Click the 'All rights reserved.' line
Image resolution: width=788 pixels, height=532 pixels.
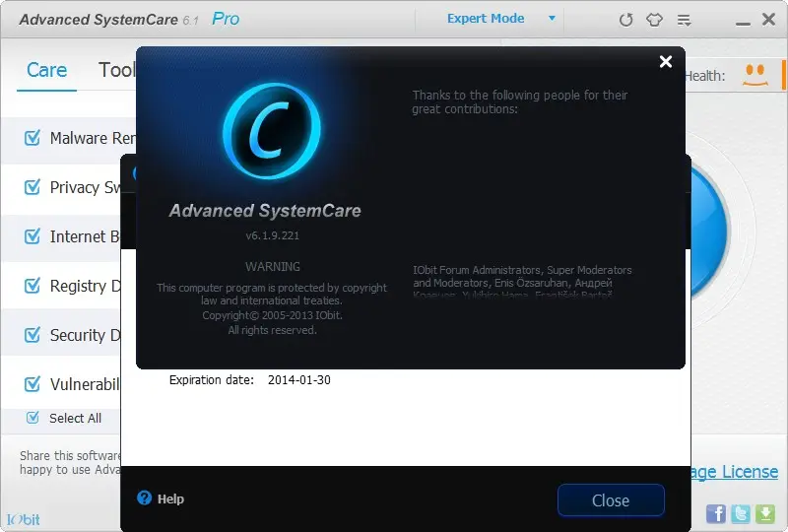[x=273, y=330]
